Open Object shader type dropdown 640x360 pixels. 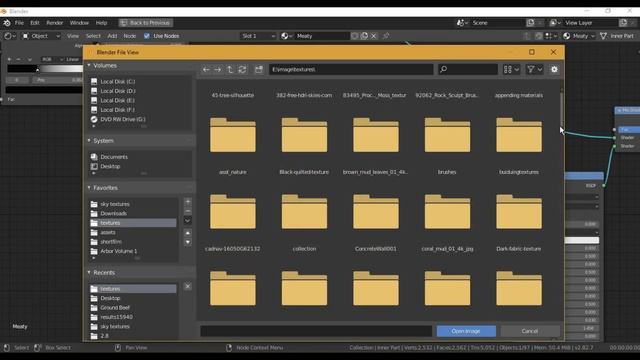point(41,36)
